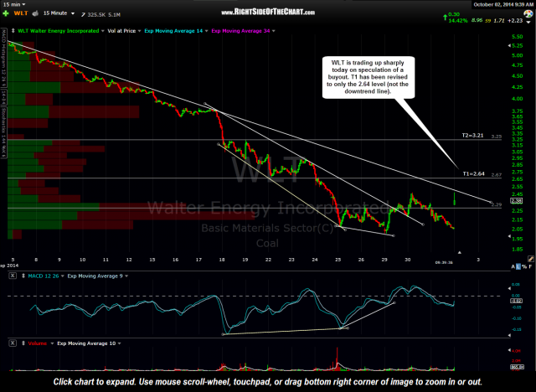Screen dimensions: 536x392
Task: Click the current price marker on price axis
Action: tap(517, 200)
